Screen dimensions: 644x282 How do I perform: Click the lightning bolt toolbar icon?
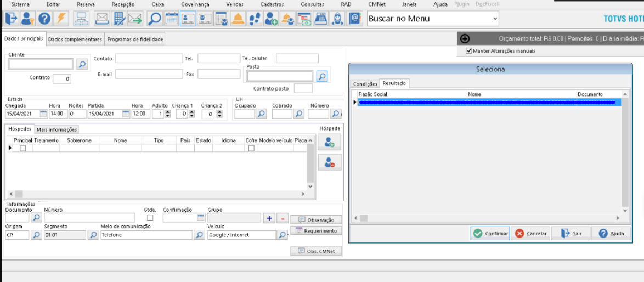tap(61, 19)
